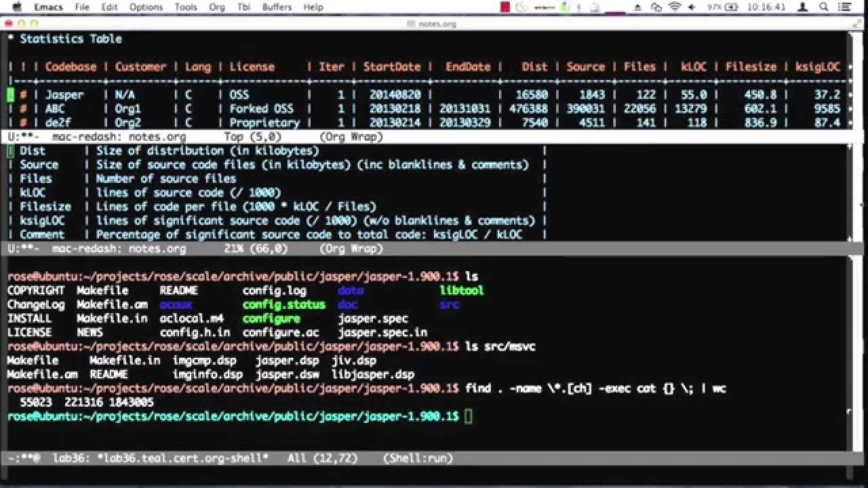Viewport: 868px width, 488px height.
Task: Click the Comment description row
Action: click(277, 235)
